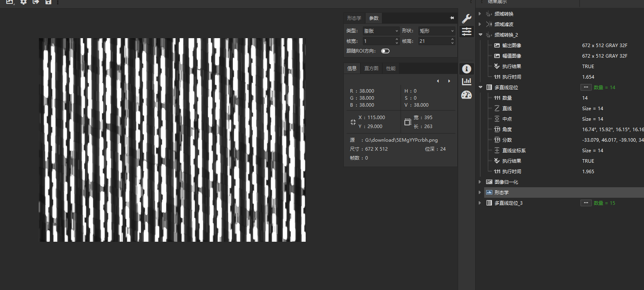Click the export icon in top toolbar
Screen dimensions: 644x290
(x=36, y=2)
